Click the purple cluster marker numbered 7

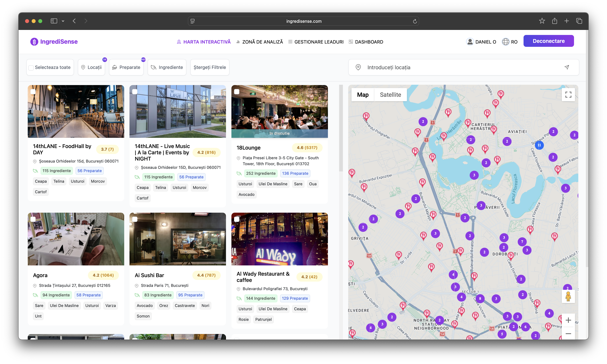522,242
